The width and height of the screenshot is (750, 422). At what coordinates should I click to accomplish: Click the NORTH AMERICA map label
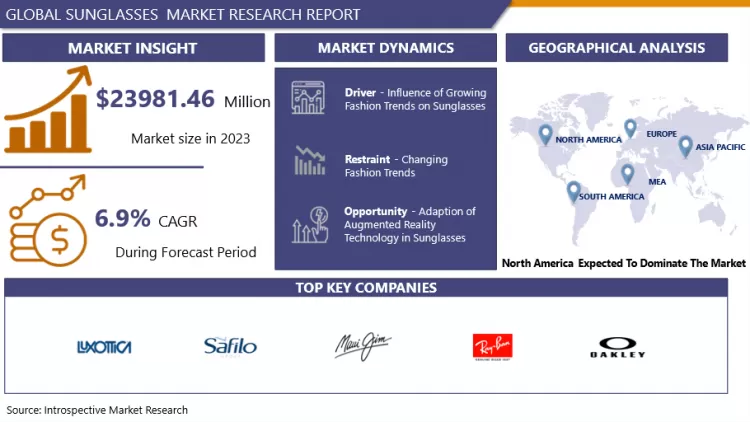[588, 140]
